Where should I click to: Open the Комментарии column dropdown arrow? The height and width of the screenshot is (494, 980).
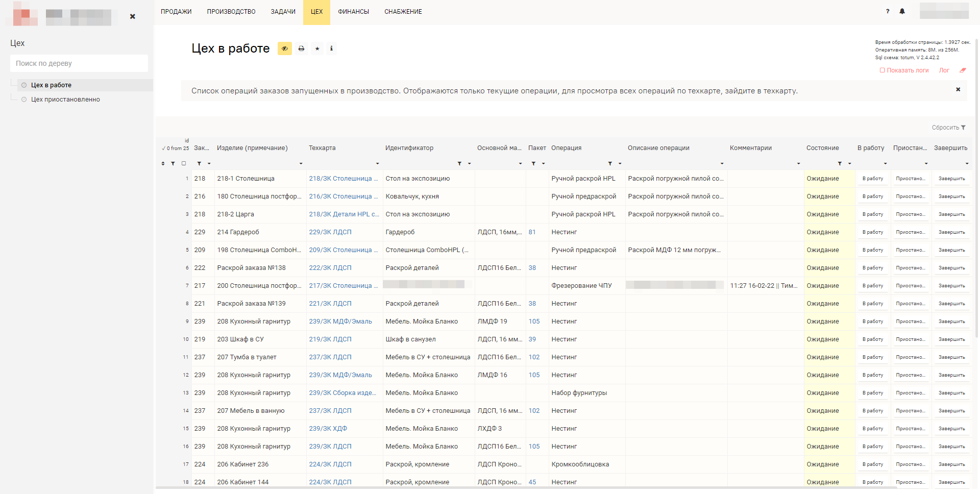pos(798,164)
